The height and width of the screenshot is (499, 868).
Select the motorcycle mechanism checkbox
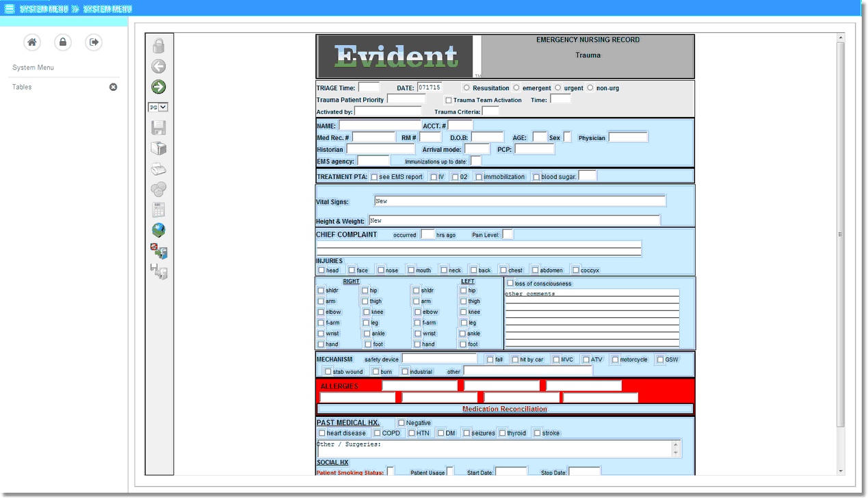pyautogui.click(x=616, y=360)
